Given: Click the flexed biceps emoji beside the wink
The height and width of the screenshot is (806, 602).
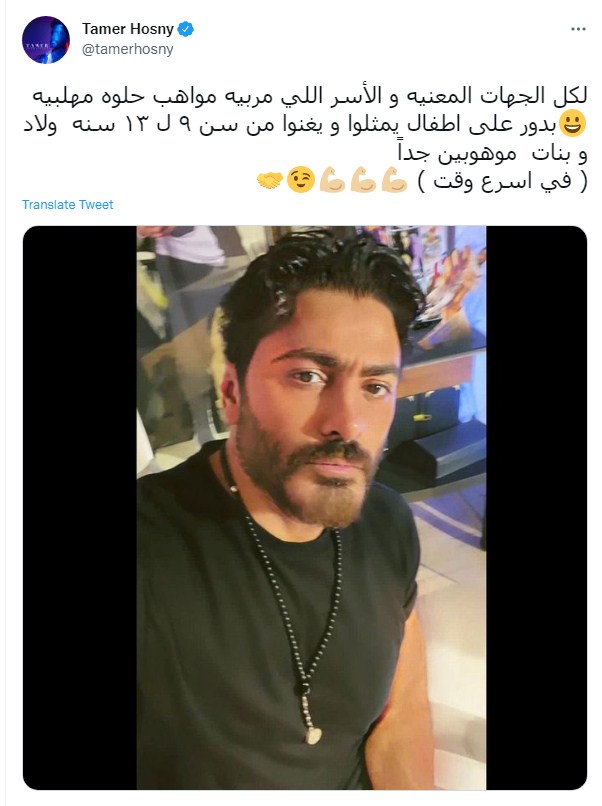Looking at the screenshot, I should tap(332, 180).
